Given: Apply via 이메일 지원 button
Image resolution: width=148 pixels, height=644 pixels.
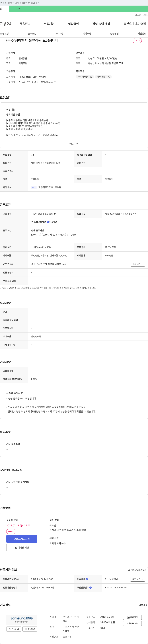Looking at the screenshot, I should [x=21, y=547].
